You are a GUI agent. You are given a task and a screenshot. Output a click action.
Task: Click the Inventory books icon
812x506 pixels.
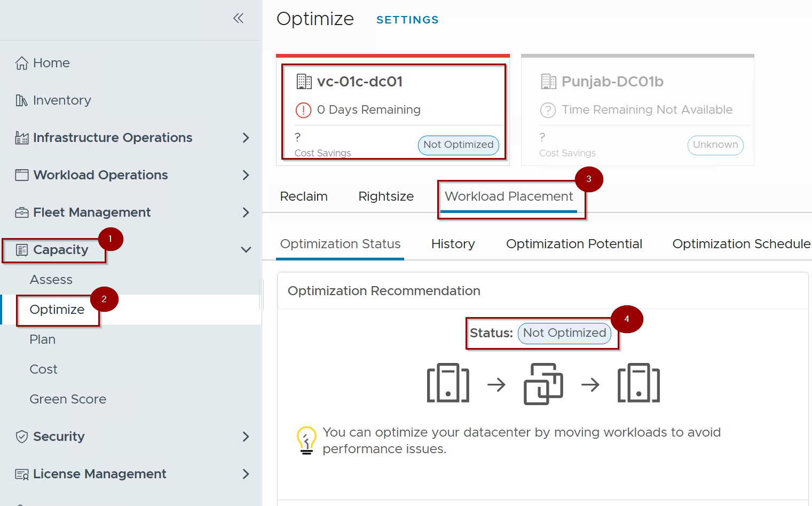pos(21,100)
